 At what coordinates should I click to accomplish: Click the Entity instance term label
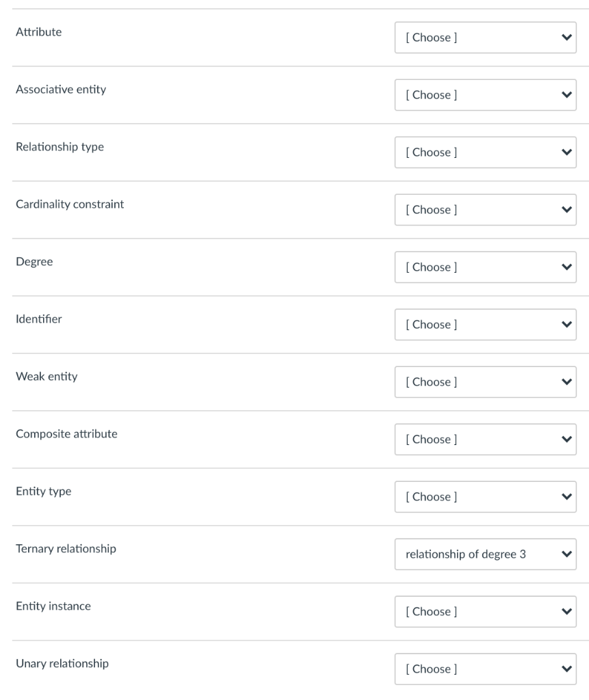(53, 606)
